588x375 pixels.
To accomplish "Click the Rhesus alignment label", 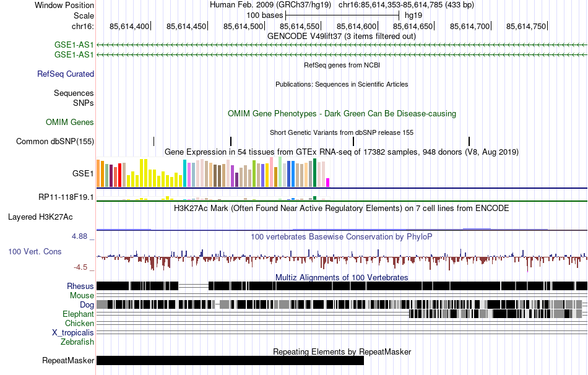I will [x=80, y=286].
